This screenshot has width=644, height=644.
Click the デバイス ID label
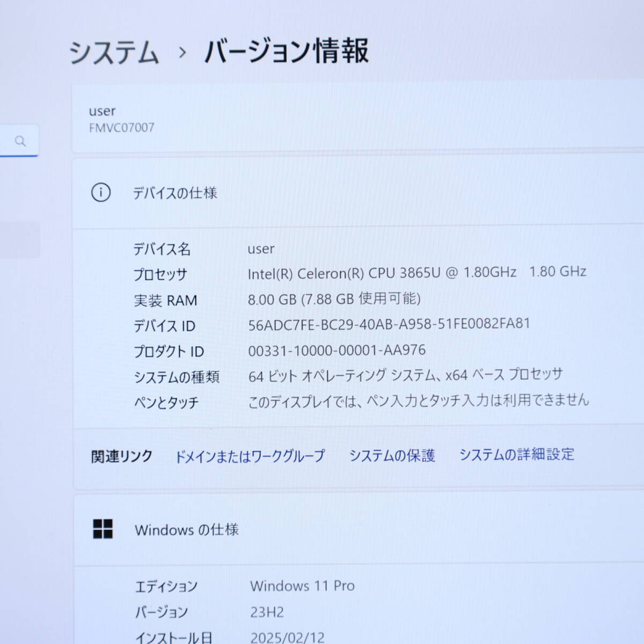(x=164, y=326)
